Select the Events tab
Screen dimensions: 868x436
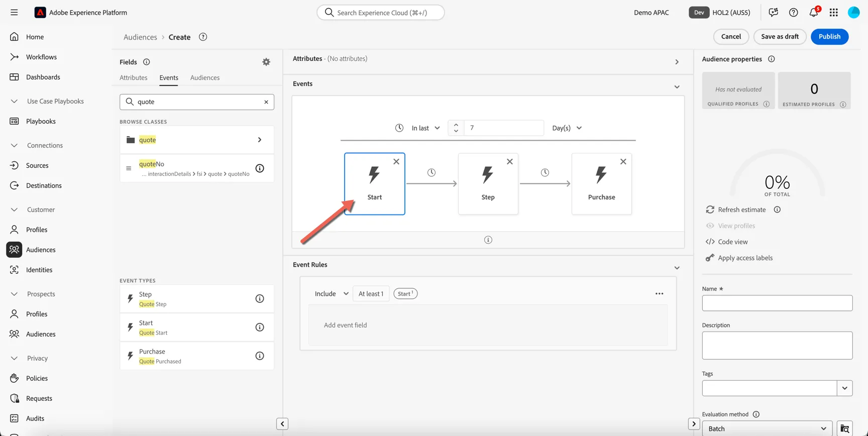[169, 77]
